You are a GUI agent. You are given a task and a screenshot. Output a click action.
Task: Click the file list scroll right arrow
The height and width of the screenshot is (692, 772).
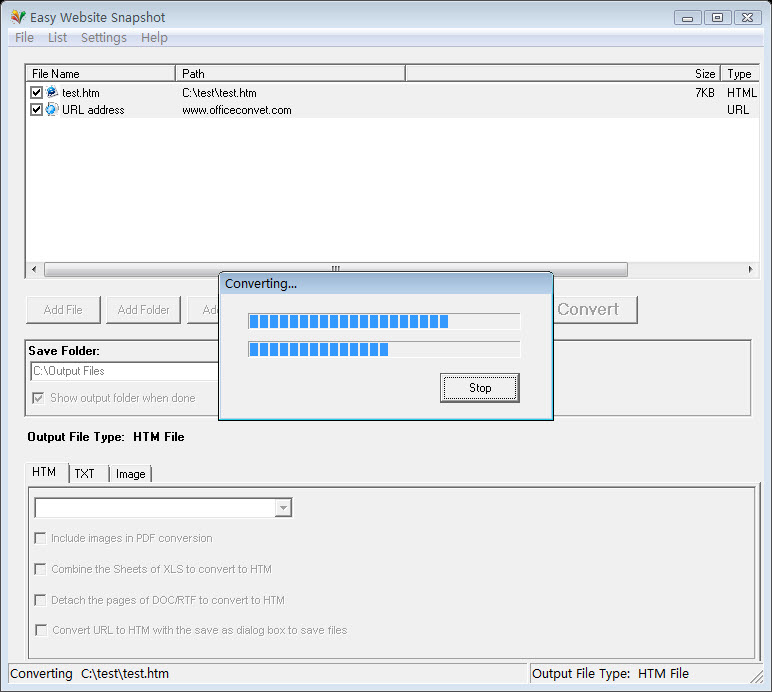point(750,269)
